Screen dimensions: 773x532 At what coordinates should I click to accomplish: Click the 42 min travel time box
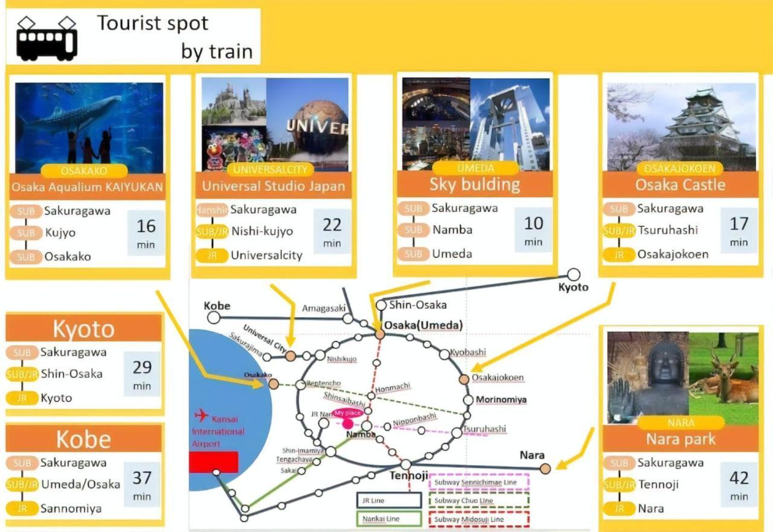(739, 485)
